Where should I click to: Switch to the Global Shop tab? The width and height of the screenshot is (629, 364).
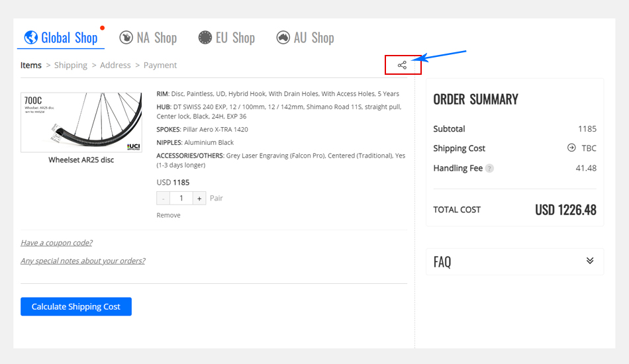61,38
